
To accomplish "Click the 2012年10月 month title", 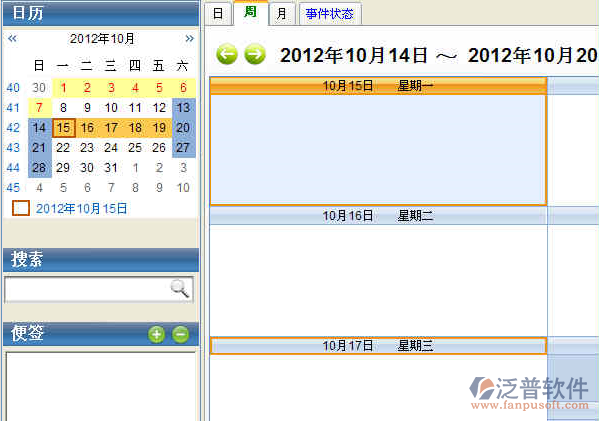I will [x=102, y=38].
